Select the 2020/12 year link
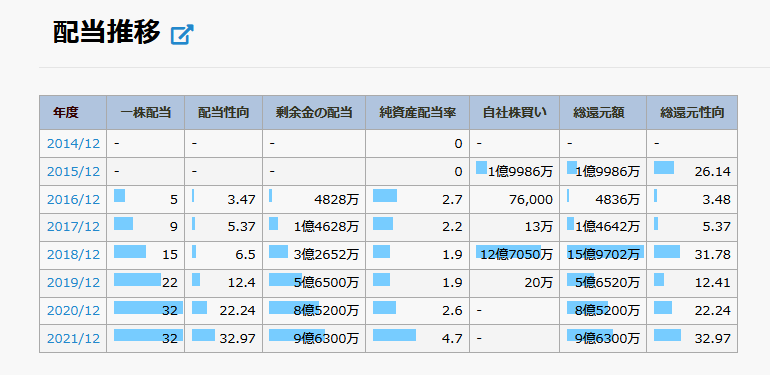Image resolution: width=770 pixels, height=375 pixels. tap(73, 311)
